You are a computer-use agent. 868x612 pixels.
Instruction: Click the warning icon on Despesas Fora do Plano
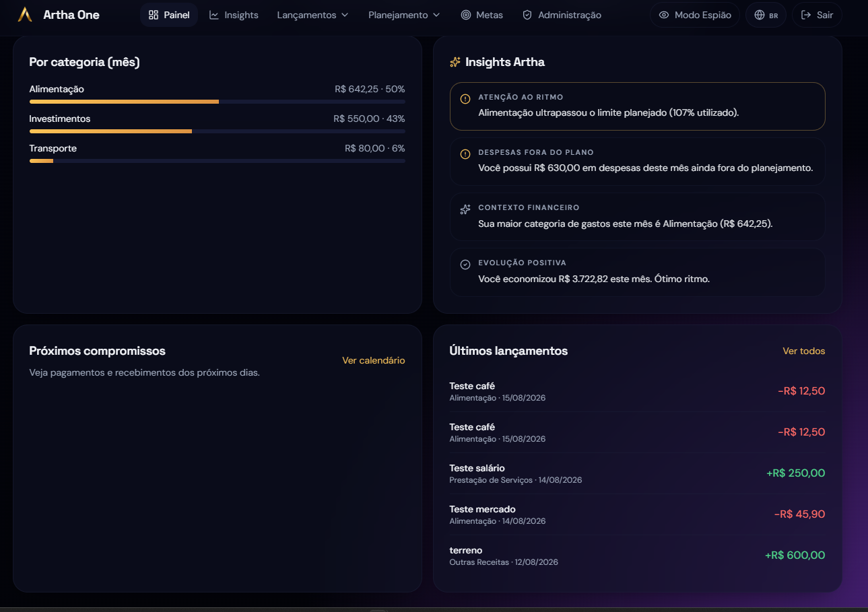pyautogui.click(x=465, y=154)
